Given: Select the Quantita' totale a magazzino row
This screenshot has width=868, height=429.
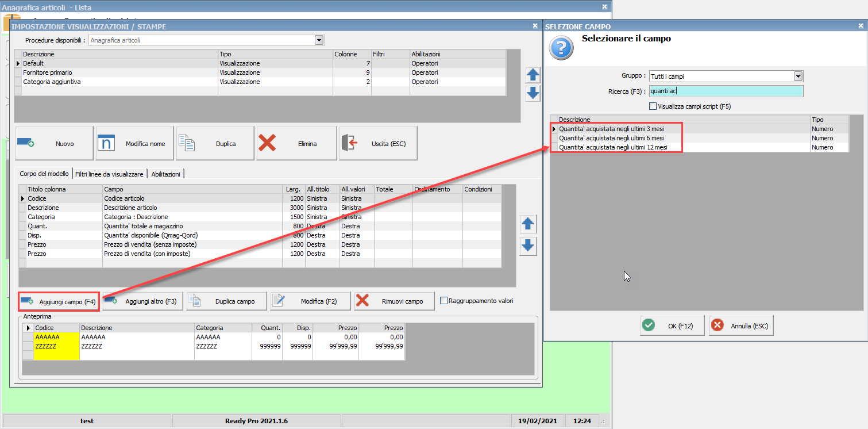Looking at the screenshot, I should pyautogui.click(x=260, y=226).
